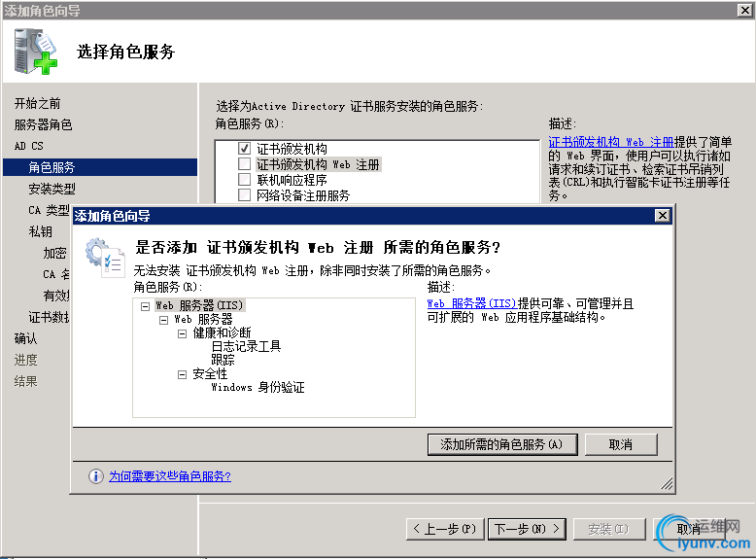Click the gear checklist icon in dialog
Image resolution: width=756 pixels, height=559 pixels.
105,258
